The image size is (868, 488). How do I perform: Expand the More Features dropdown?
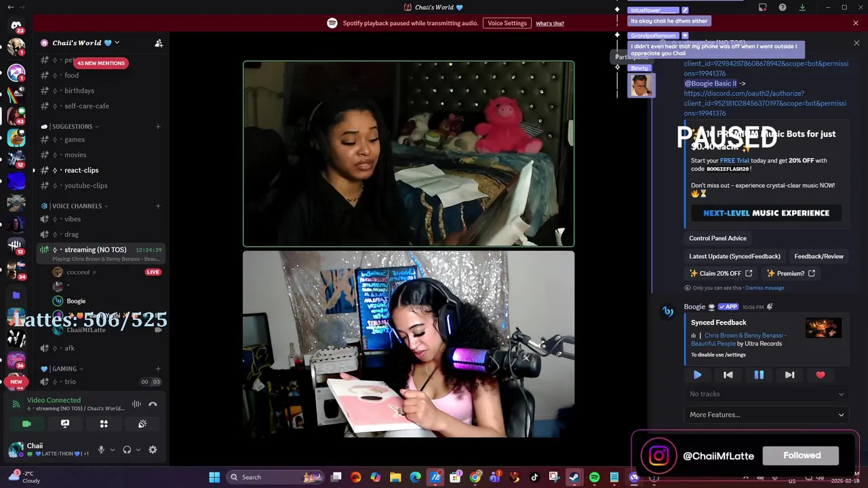(766, 415)
